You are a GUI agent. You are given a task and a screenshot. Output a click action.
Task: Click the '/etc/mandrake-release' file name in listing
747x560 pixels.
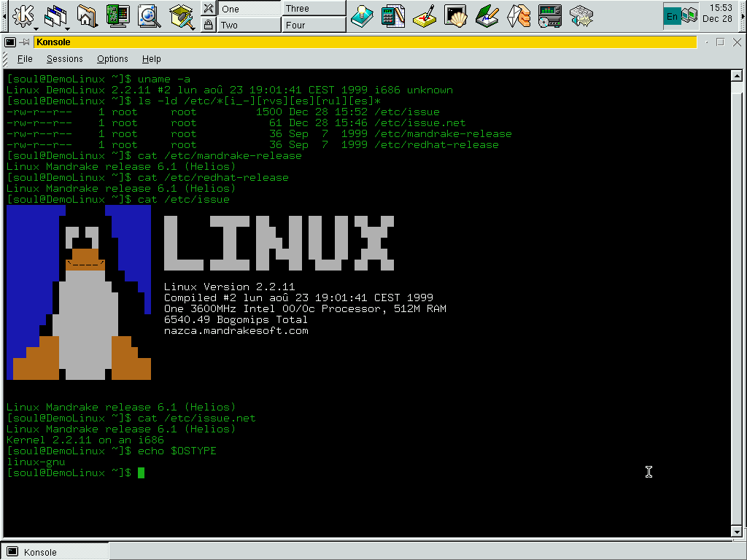pos(443,134)
